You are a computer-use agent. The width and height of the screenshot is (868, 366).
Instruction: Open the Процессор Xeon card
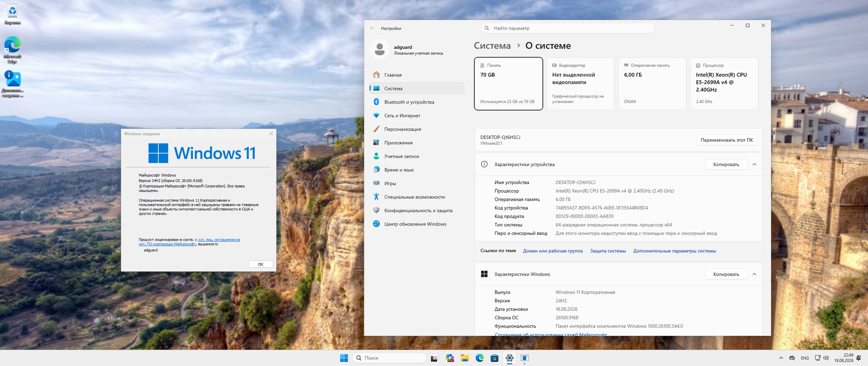click(724, 84)
